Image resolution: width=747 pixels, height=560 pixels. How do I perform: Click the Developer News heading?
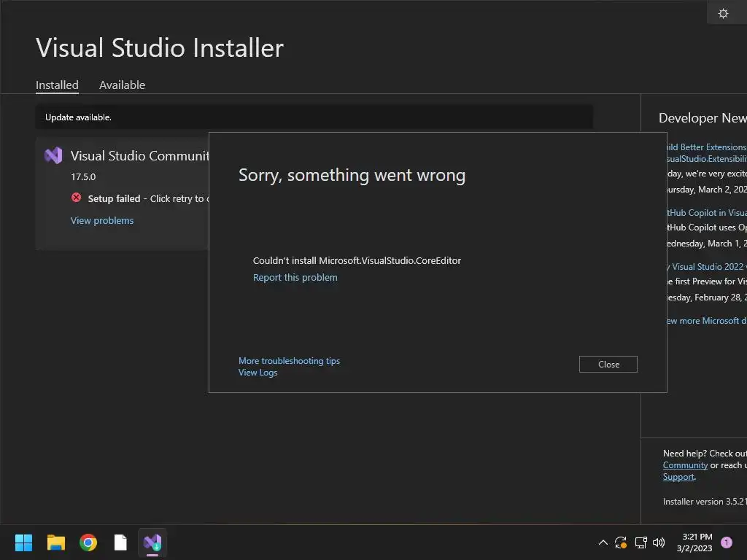point(703,117)
